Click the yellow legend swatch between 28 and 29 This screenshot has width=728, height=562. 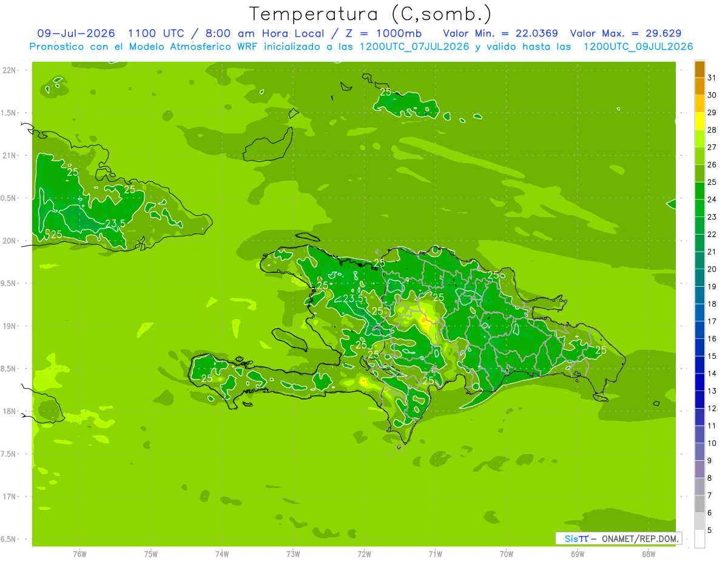pos(699,121)
